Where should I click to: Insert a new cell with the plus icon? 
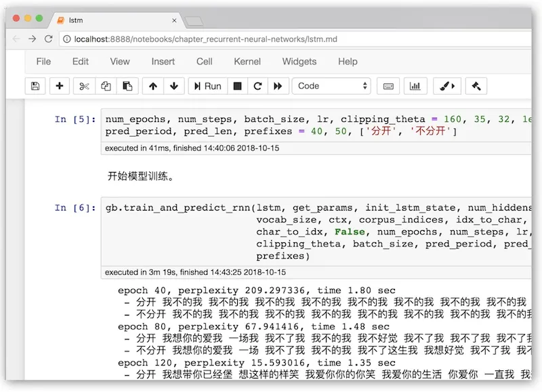(x=60, y=86)
